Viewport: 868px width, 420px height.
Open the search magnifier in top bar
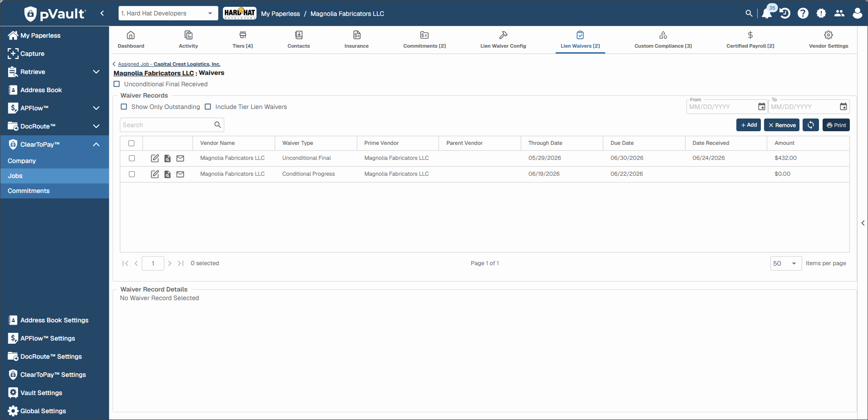[x=749, y=14]
